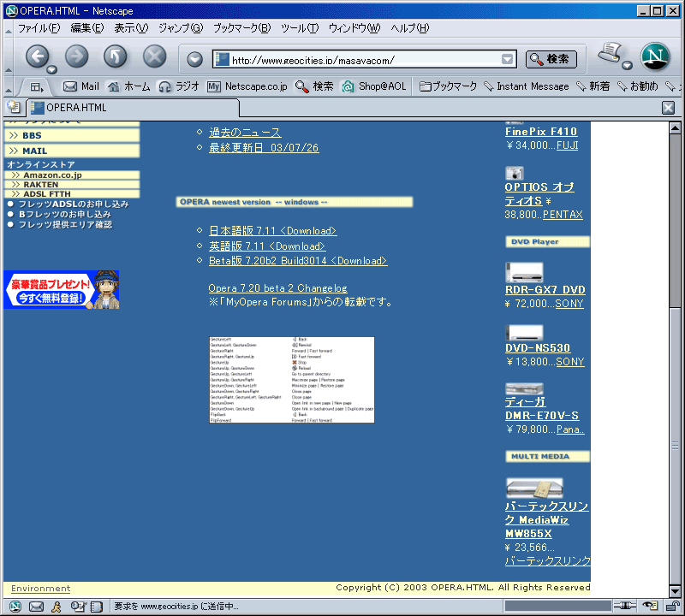This screenshot has height=616, width=685.
Task: Click the Netscape N throbber logo
Action: point(655,56)
